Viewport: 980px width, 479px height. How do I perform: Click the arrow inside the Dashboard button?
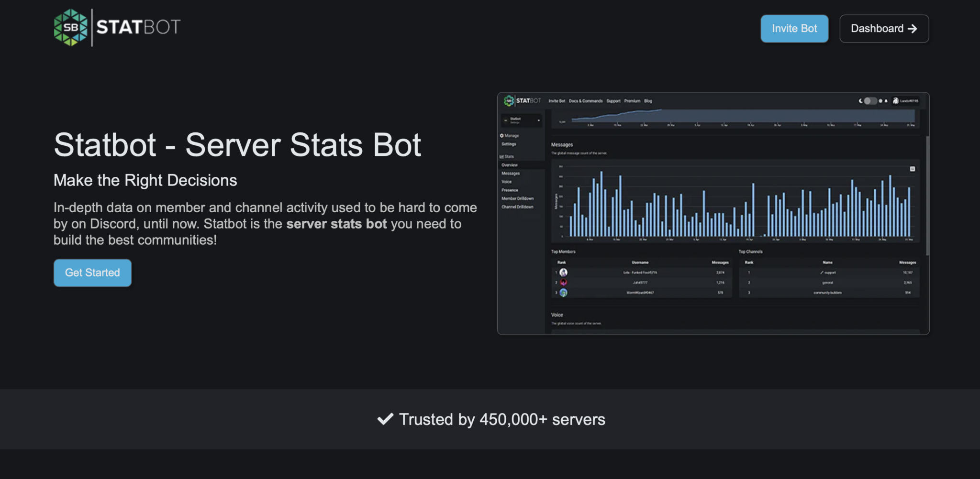[913, 29]
